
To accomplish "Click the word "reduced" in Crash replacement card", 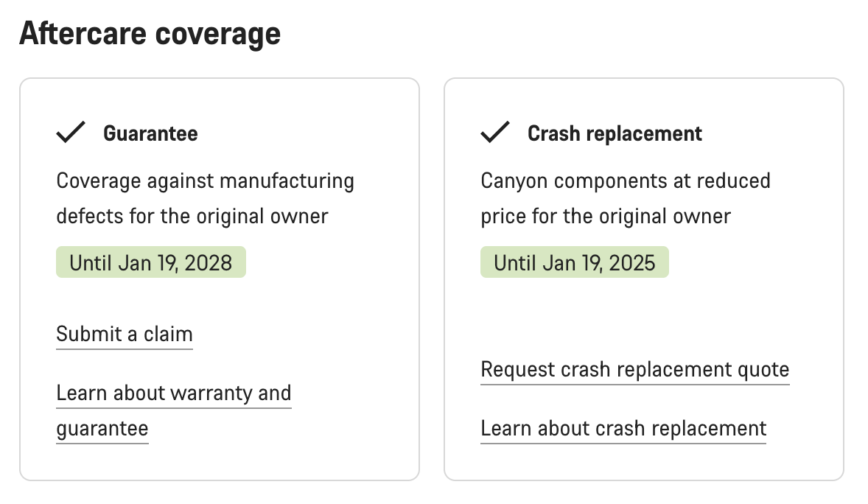I will 732,181.
